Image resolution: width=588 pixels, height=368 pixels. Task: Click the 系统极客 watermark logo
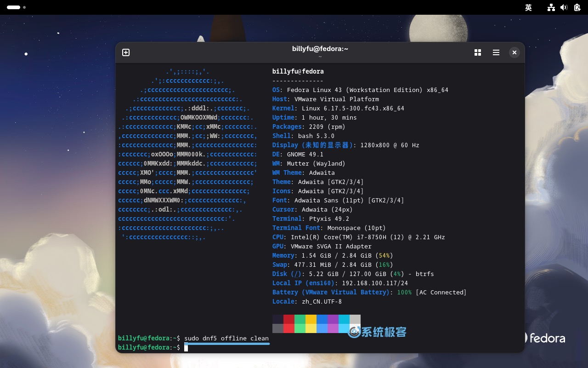coord(378,332)
